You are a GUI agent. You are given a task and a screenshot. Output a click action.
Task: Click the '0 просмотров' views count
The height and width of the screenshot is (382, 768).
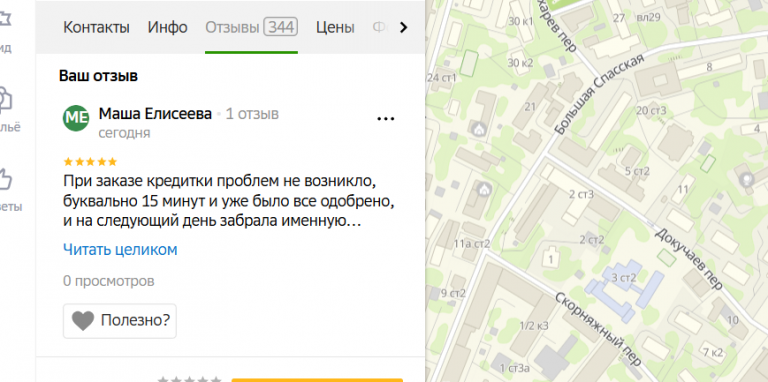[109, 281]
